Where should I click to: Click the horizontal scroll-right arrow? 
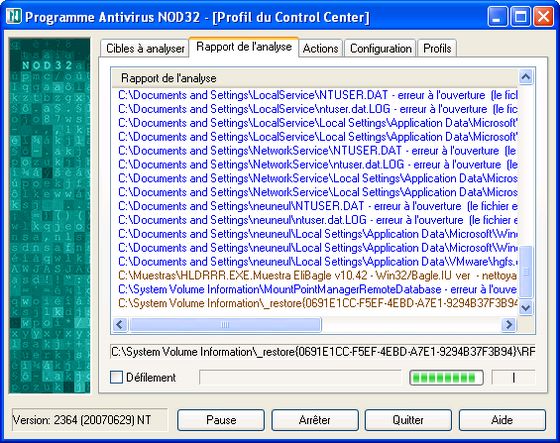[509, 324]
